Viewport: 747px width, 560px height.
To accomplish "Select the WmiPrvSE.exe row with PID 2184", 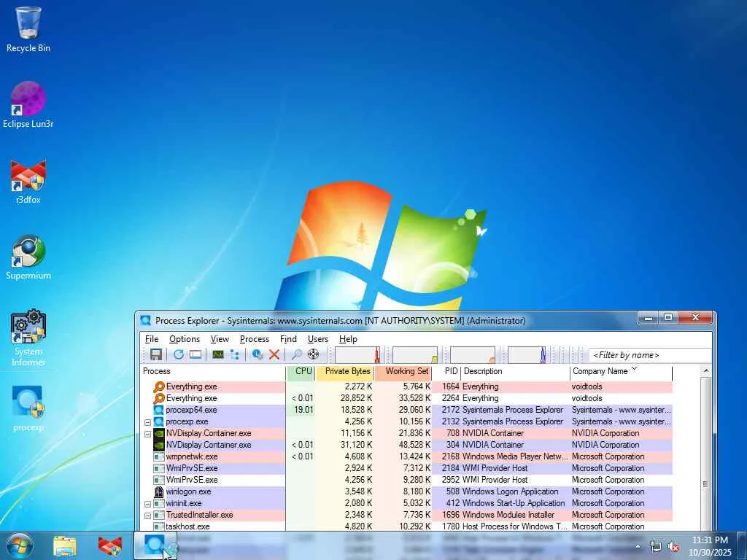I will [407, 468].
